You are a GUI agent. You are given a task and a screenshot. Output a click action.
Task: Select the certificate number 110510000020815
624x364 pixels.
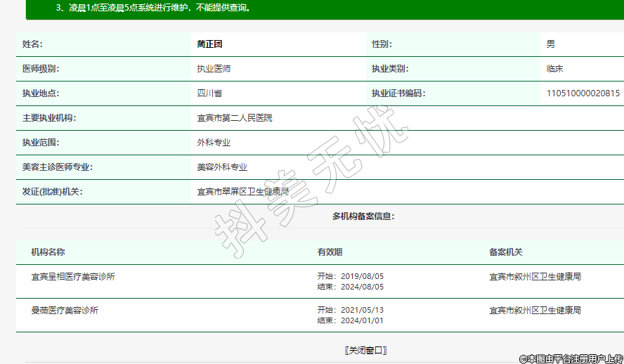tap(583, 93)
